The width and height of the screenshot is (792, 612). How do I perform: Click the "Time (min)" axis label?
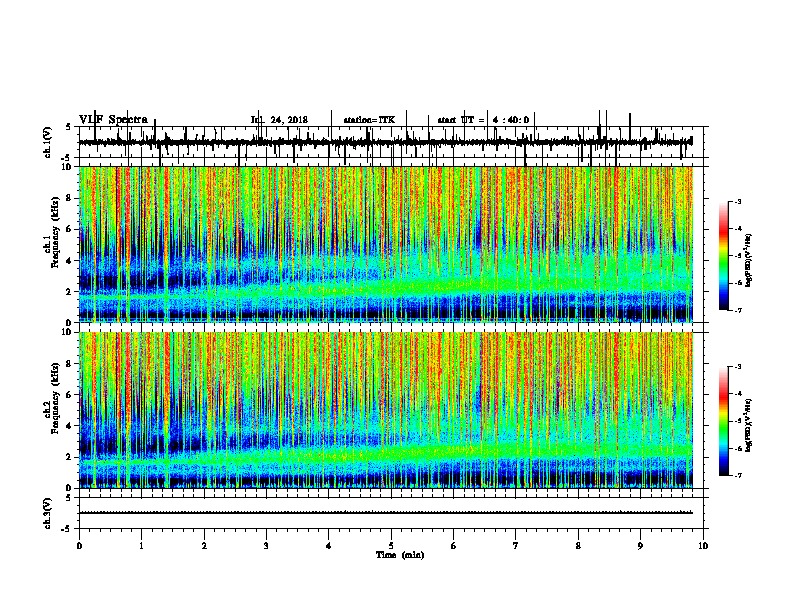(x=400, y=555)
